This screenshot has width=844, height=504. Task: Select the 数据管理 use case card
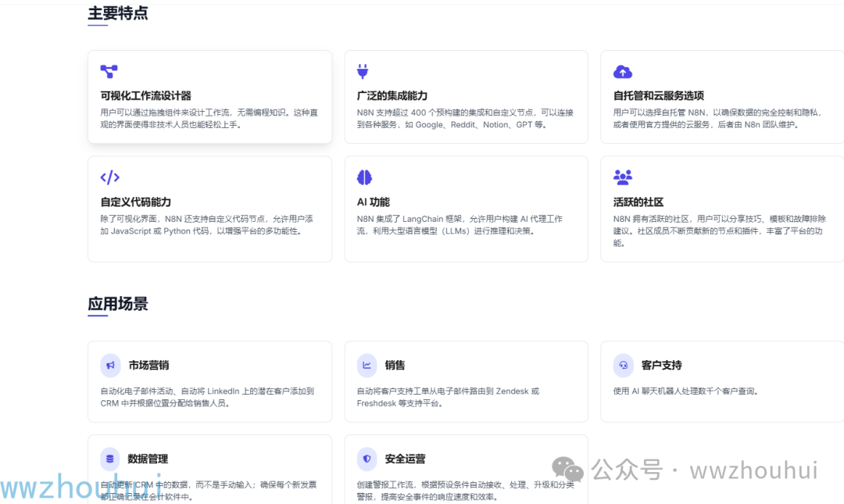pyautogui.click(x=209, y=467)
